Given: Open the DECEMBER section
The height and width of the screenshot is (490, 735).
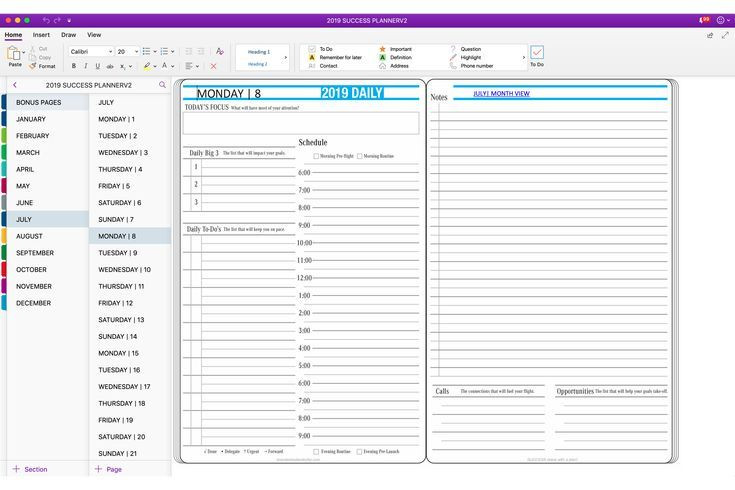Looking at the screenshot, I should 47,303.
